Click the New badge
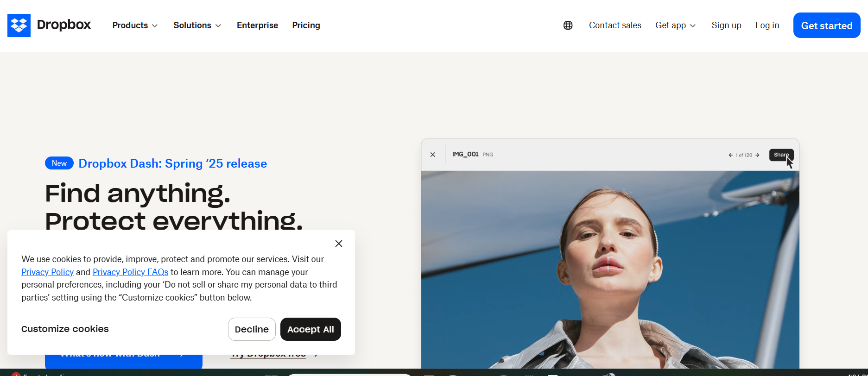This screenshot has width=868, height=376. coord(59,163)
